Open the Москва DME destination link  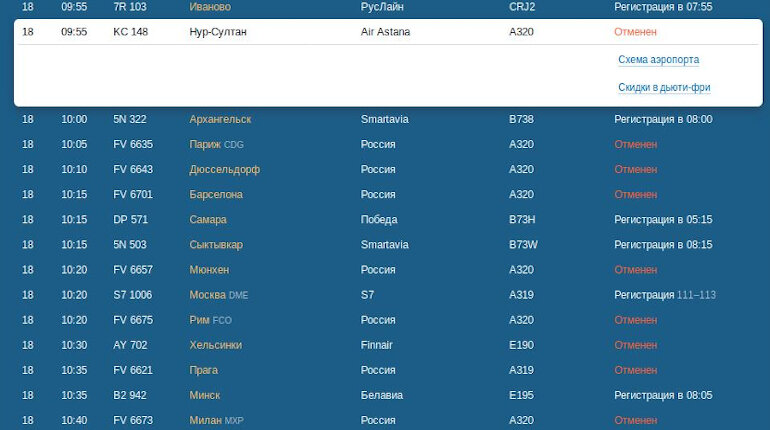coord(219,295)
